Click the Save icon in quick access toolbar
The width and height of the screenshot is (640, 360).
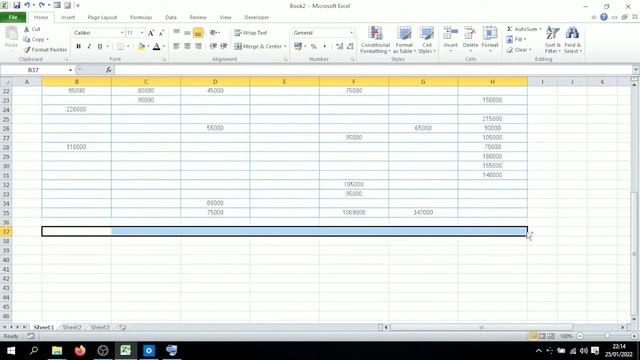[x=17, y=6]
